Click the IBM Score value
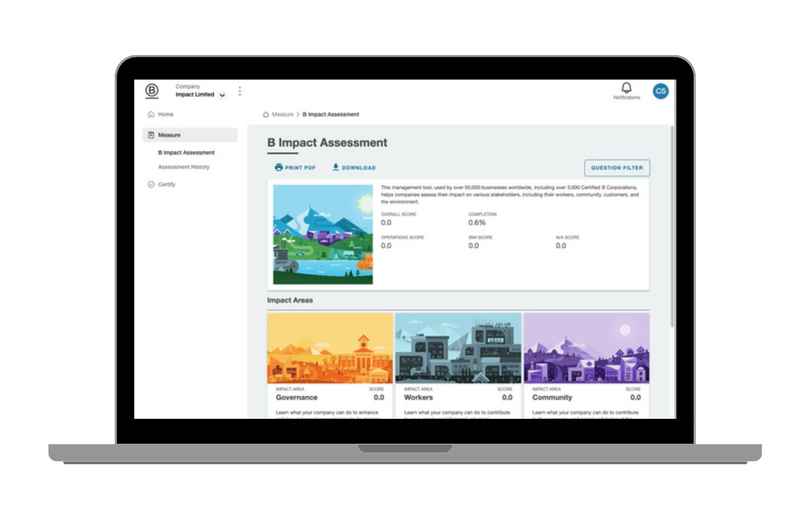 coord(474,245)
